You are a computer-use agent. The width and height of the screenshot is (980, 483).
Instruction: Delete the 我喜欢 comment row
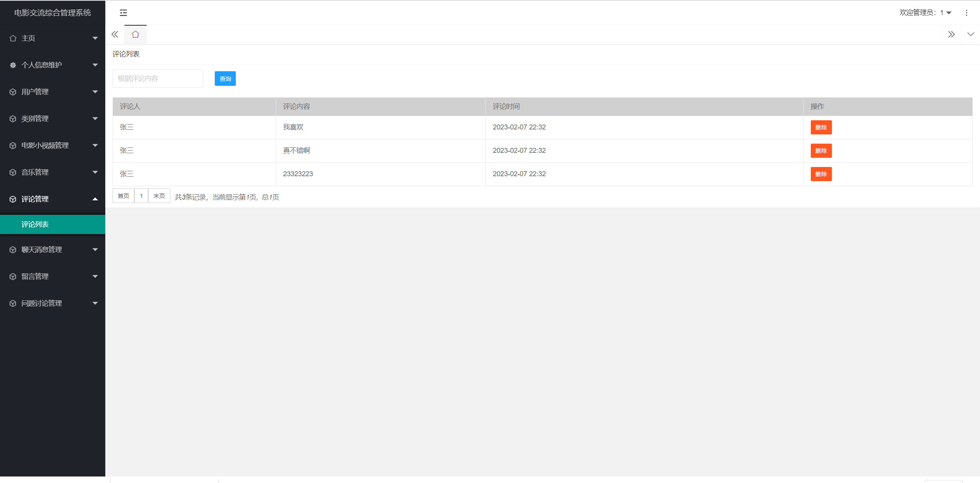point(821,128)
